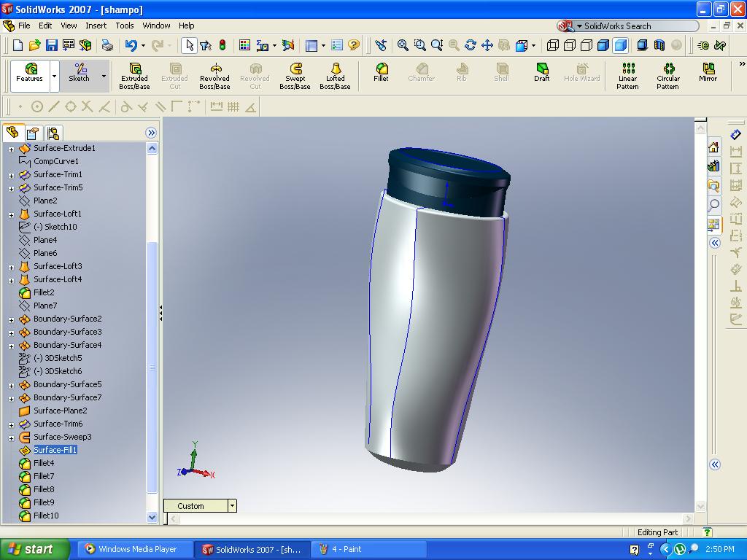
Task: Click the Draft feature tool
Action: pyautogui.click(x=542, y=72)
